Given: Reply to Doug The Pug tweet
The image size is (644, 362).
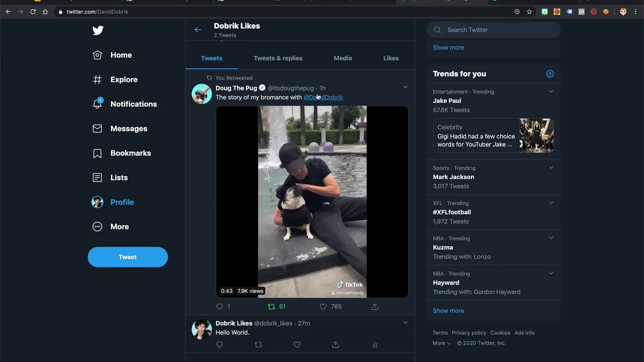Looking at the screenshot, I should pyautogui.click(x=219, y=307).
